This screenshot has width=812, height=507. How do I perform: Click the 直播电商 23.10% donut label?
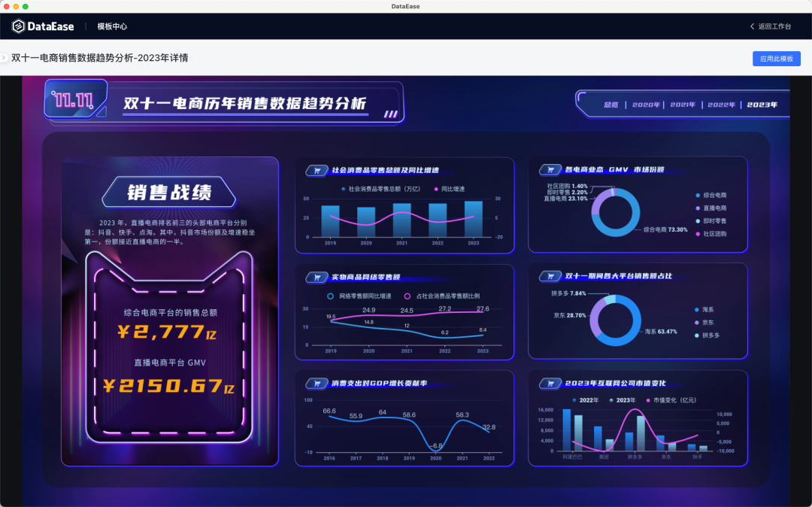(565, 199)
